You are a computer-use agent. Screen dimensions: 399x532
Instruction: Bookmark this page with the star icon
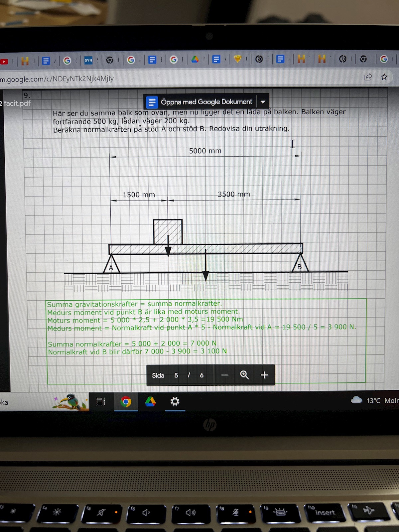click(384, 77)
